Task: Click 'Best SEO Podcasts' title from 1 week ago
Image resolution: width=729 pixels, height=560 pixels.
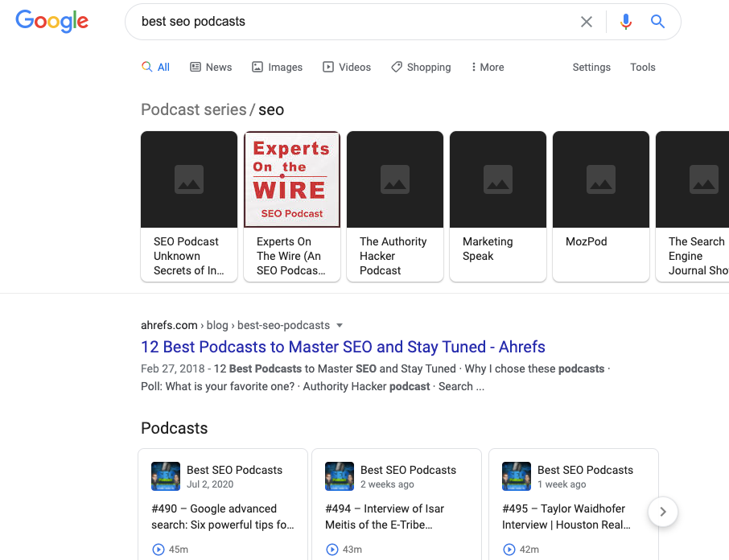Action: coord(585,470)
